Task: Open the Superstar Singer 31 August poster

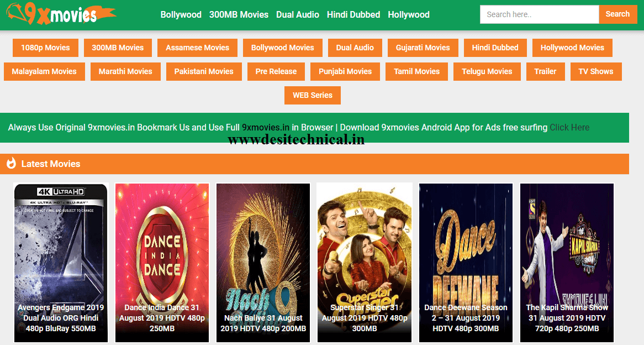Action: (365, 263)
